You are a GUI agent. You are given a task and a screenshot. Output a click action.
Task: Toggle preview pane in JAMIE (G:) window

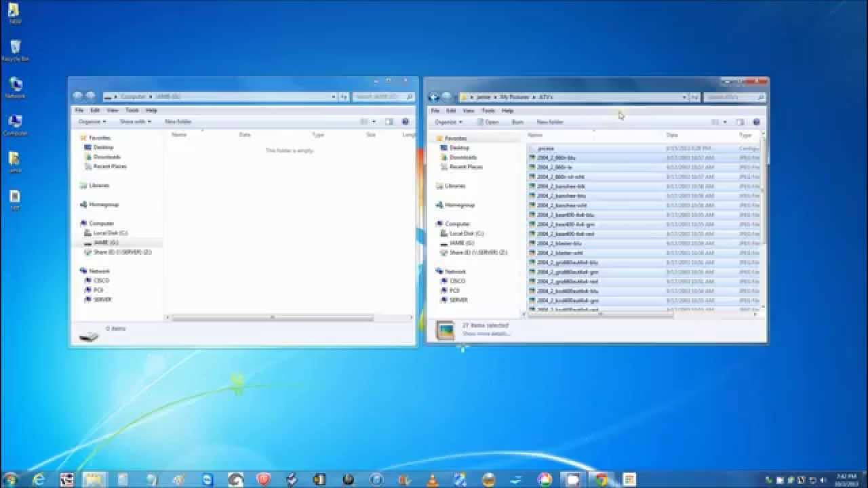pyautogui.click(x=389, y=121)
